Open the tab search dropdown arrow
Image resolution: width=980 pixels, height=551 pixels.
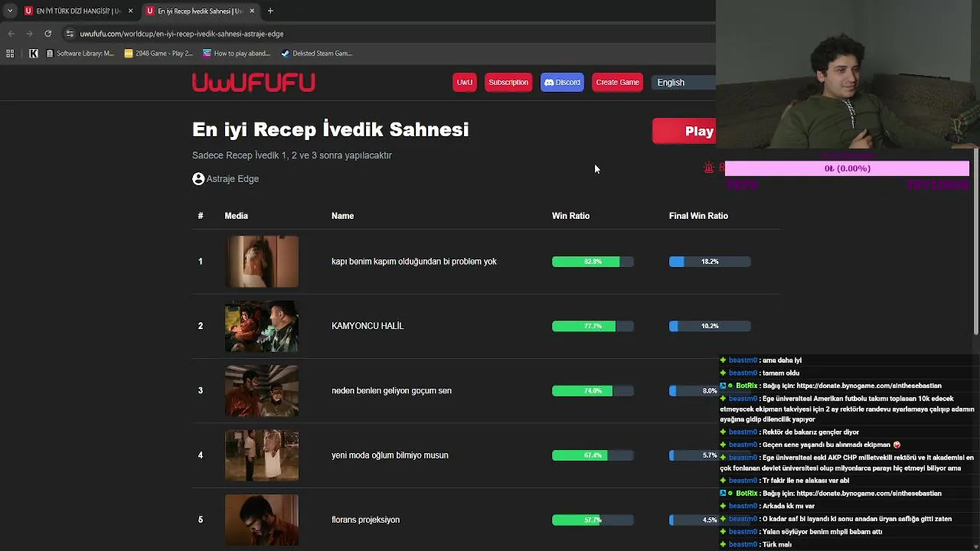9,11
